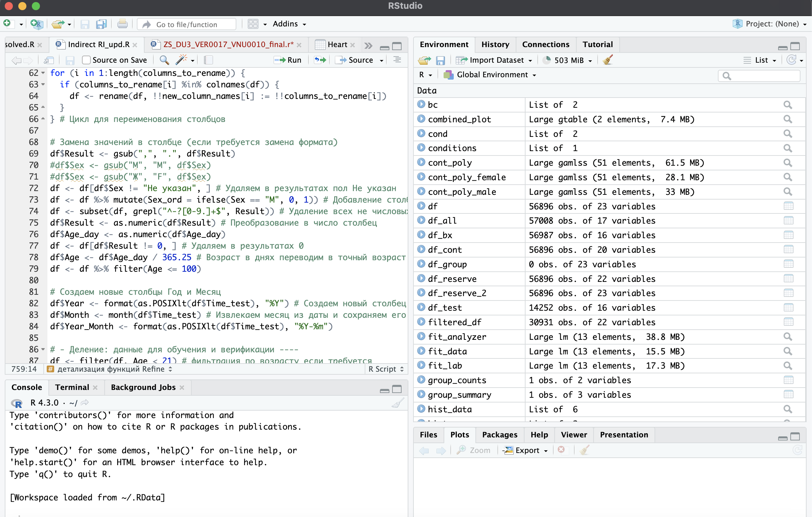Switch to the History tab
Viewport: 812px width, 517px height.
click(495, 44)
